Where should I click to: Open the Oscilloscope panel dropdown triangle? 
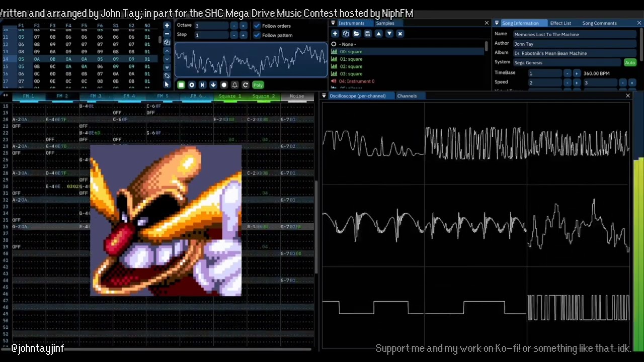coord(324,96)
